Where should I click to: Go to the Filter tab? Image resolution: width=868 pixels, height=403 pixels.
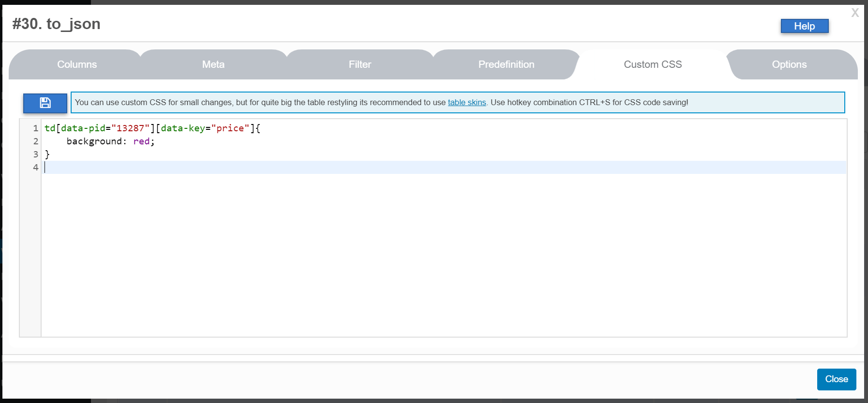coord(360,64)
